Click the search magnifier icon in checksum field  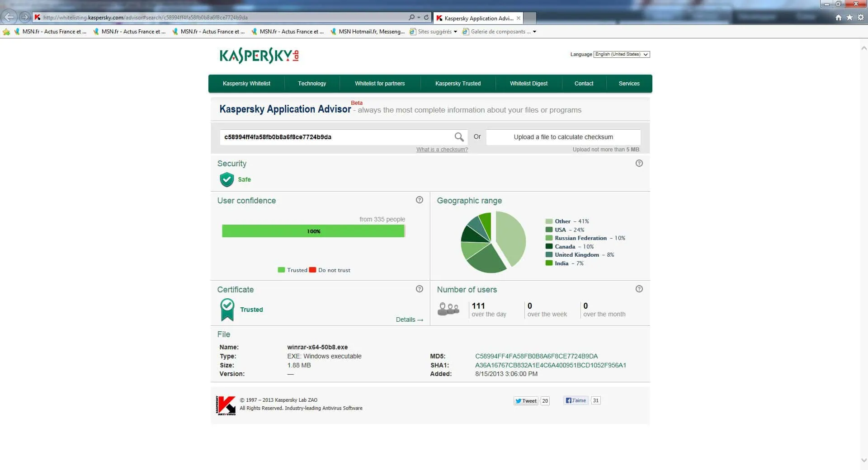pyautogui.click(x=459, y=137)
